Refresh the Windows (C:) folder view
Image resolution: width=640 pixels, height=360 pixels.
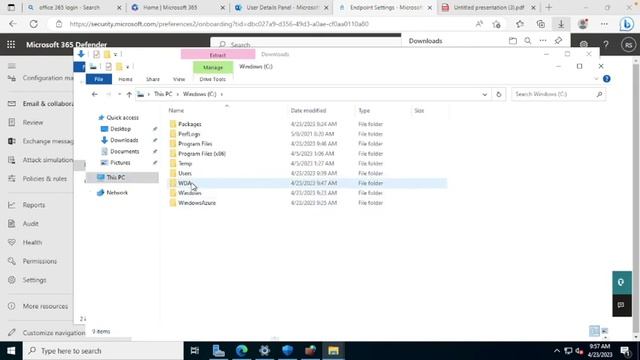coord(498,94)
